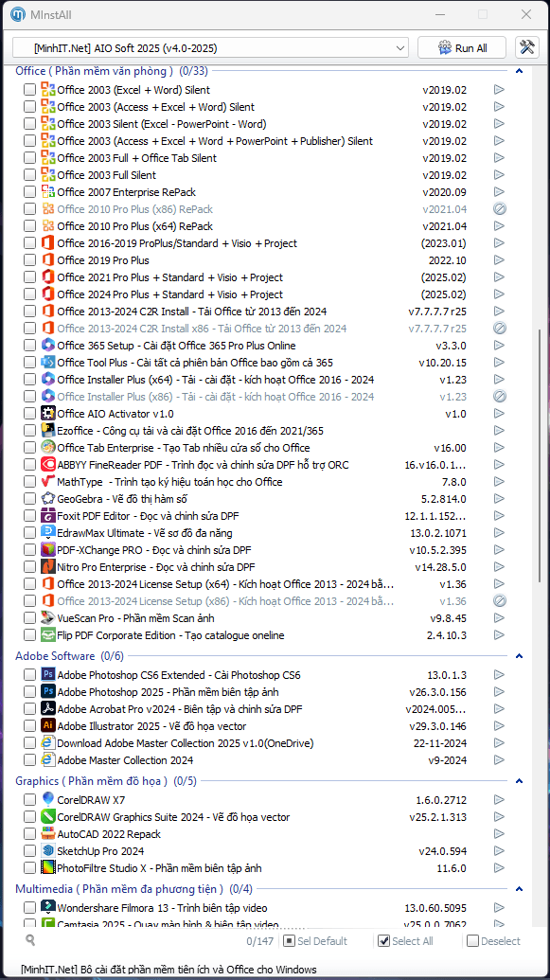Click the Sel Default button
Screen dimensions: 550x980
[315, 940]
